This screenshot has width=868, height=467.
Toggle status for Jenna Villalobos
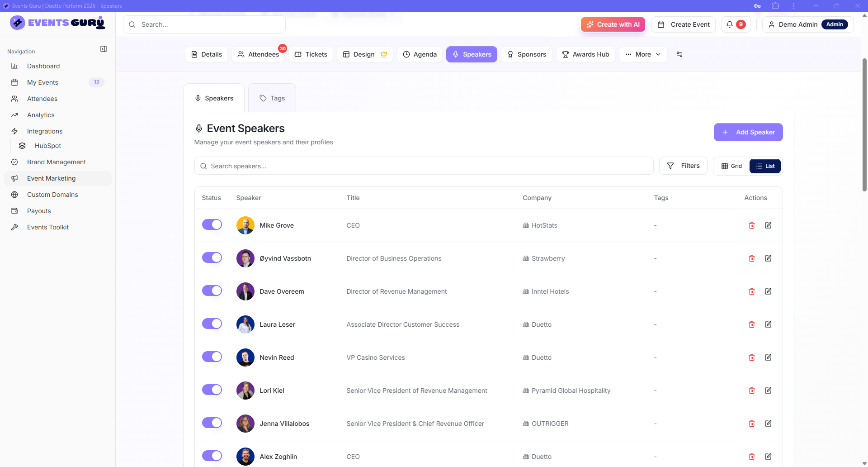(x=212, y=423)
